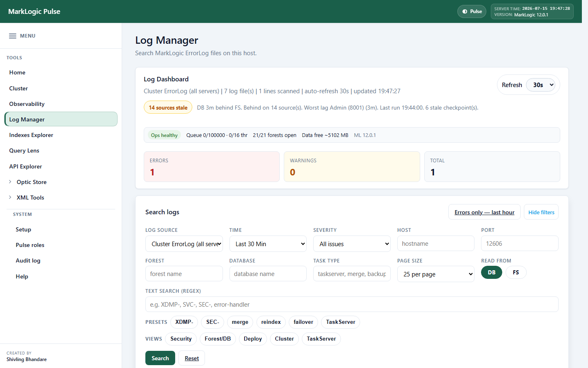
Task: Open the Page Size dropdown
Action: click(x=436, y=274)
